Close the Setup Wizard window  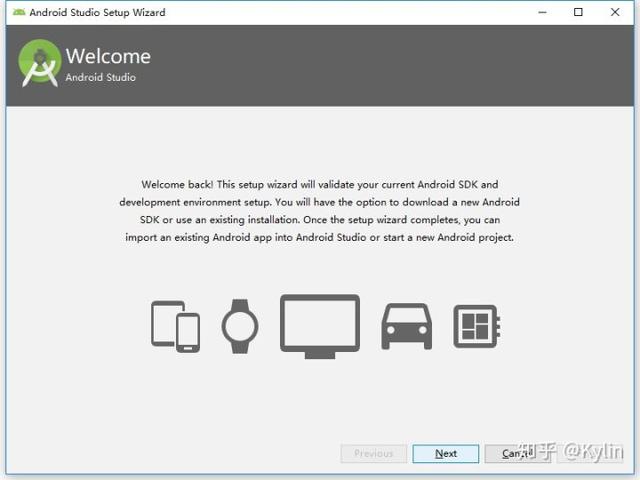pos(615,12)
